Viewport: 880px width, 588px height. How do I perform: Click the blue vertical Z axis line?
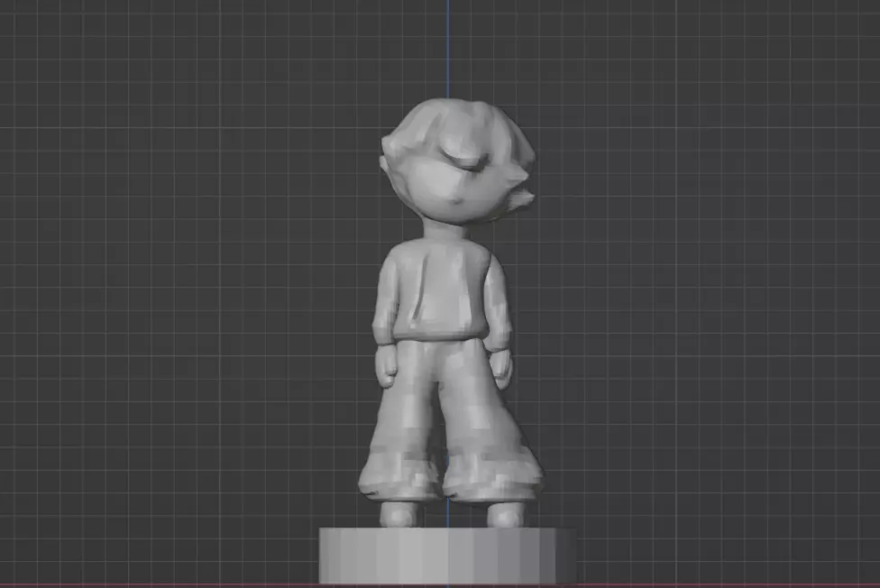coord(448,49)
